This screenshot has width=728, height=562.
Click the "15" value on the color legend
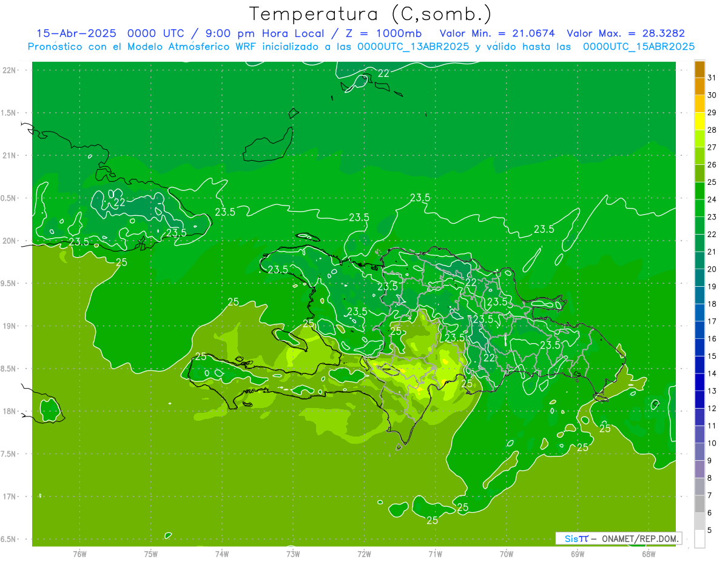pyautogui.click(x=712, y=356)
